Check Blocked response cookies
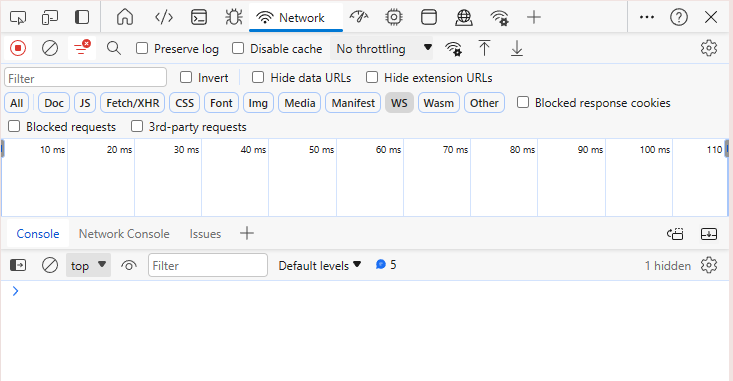 coord(523,102)
